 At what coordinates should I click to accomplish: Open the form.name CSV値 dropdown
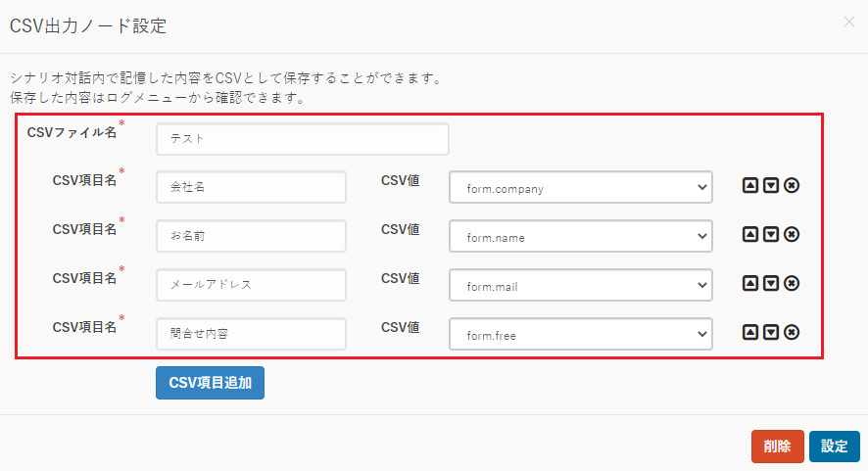click(x=581, y=236)
